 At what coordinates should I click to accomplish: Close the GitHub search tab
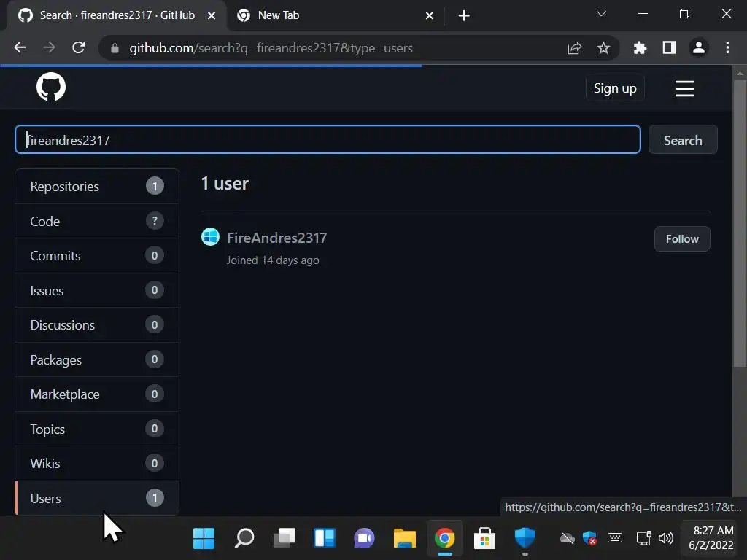(212, 16)
